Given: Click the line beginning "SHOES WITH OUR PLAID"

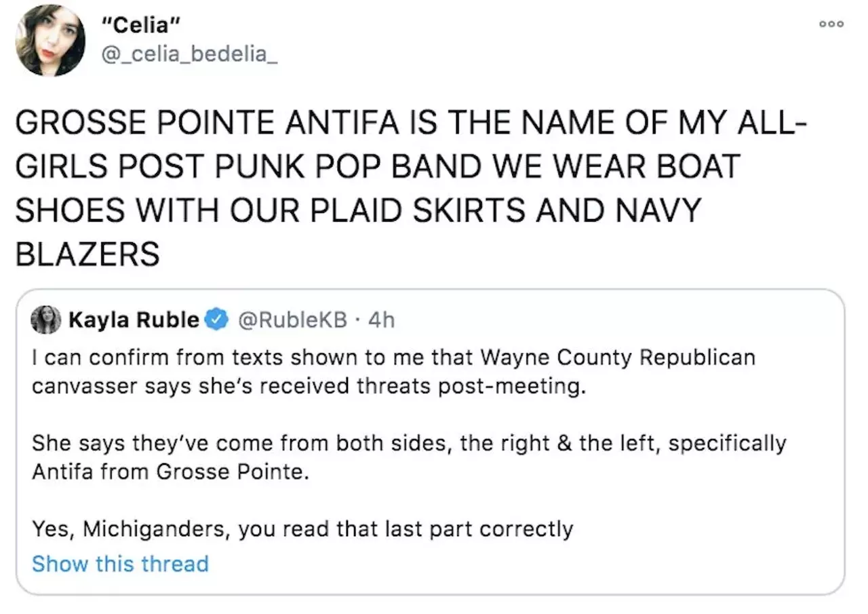Looking at the screenshot, I should tap(357, 211).
